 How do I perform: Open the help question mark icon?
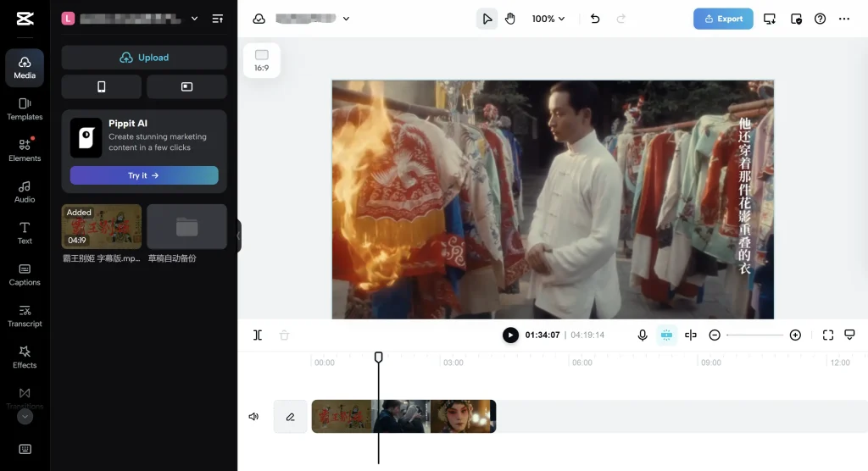pos(820,19)
